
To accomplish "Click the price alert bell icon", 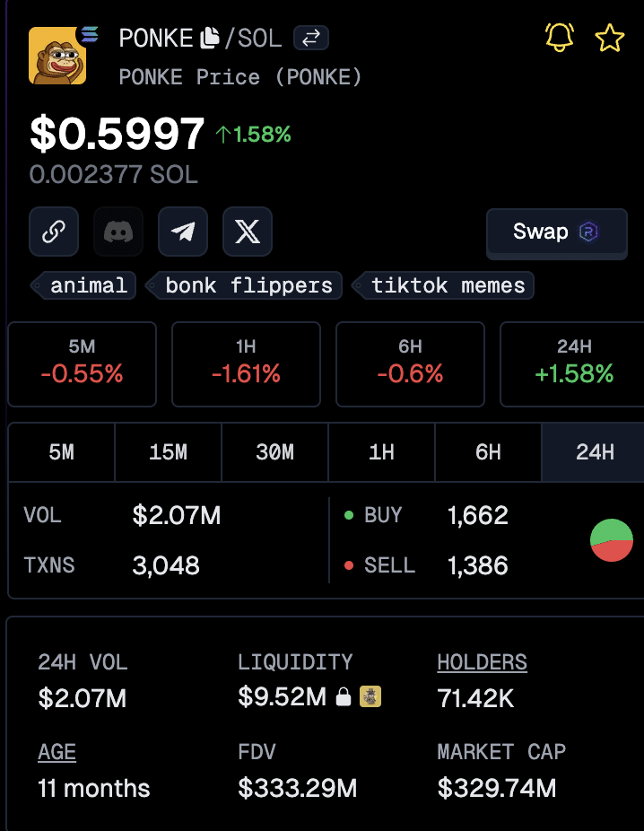I will click(560, 38).
